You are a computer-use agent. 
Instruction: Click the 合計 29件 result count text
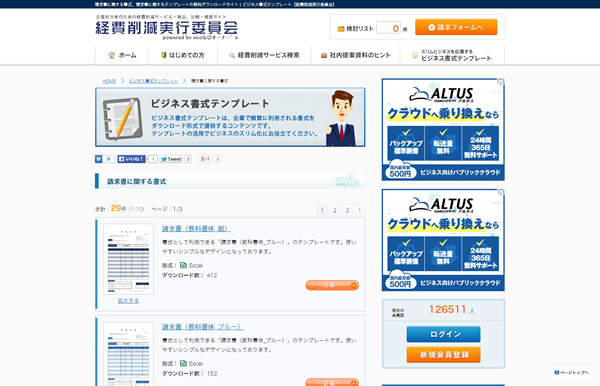point(111,208)
